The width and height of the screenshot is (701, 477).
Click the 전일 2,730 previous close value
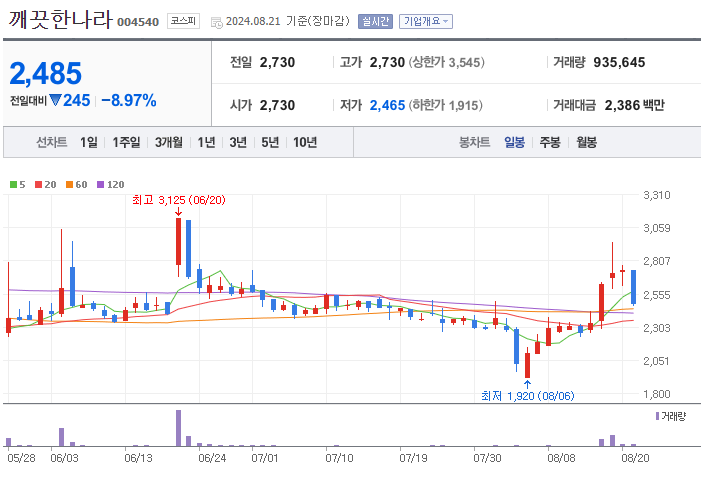point(277,62)
